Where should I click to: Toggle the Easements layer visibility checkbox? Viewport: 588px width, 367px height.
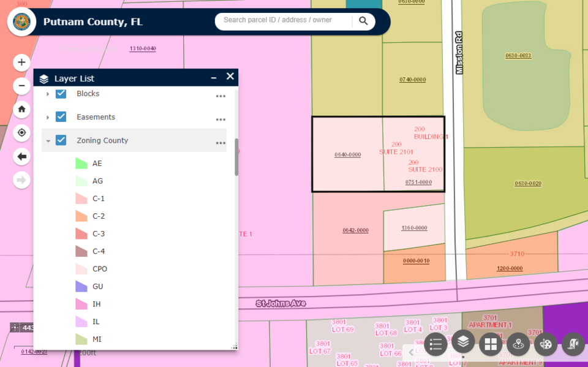(61, 117)
